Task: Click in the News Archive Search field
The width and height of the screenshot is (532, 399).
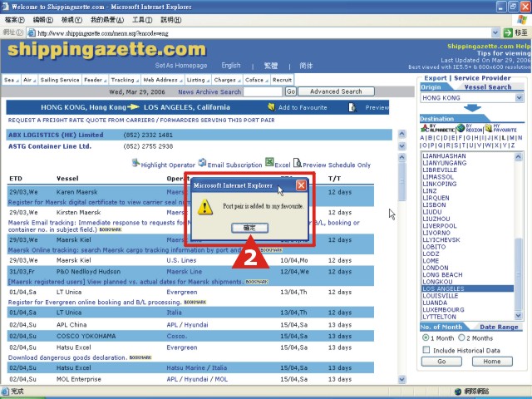Action: click(x=263, y=91)
